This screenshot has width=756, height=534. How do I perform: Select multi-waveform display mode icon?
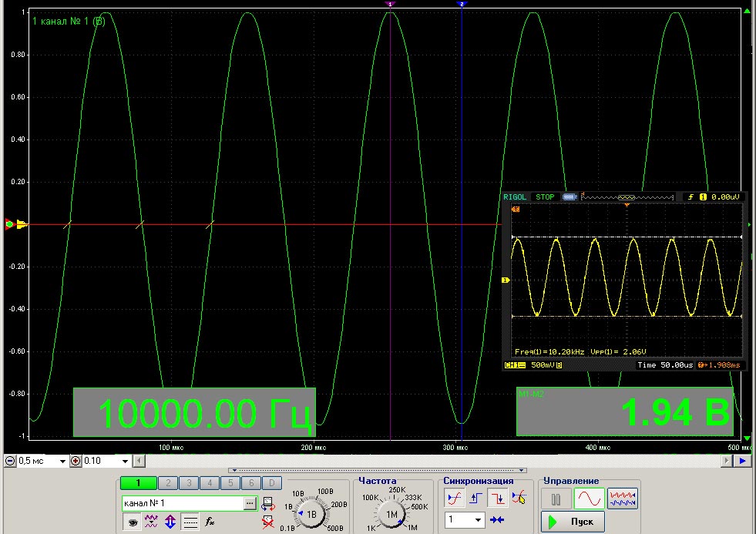623,499
